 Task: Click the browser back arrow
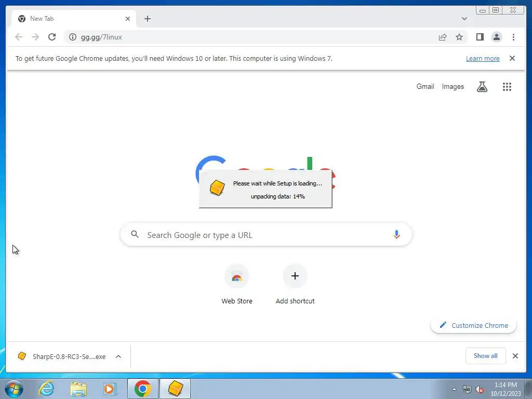(x=19, y=37)
